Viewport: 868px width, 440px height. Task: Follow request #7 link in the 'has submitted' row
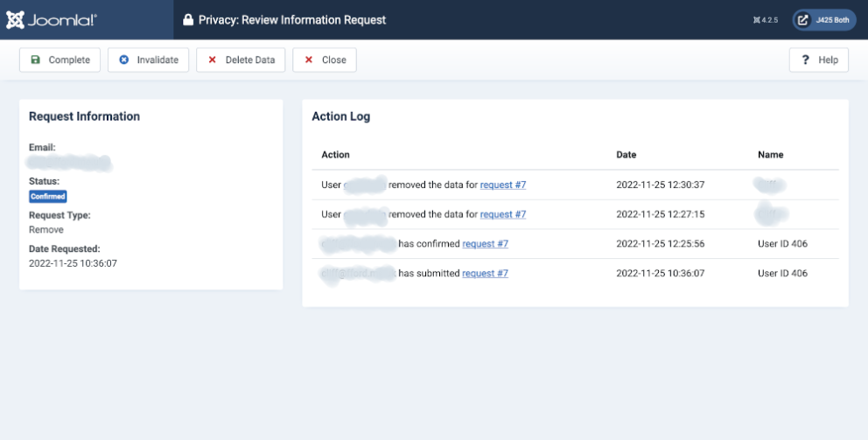click(x=485, y=274)
